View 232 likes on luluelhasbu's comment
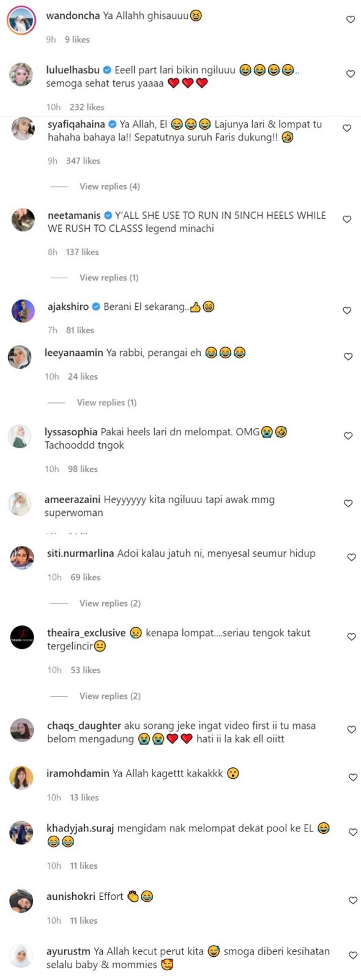361x980 pixels. 87,107
